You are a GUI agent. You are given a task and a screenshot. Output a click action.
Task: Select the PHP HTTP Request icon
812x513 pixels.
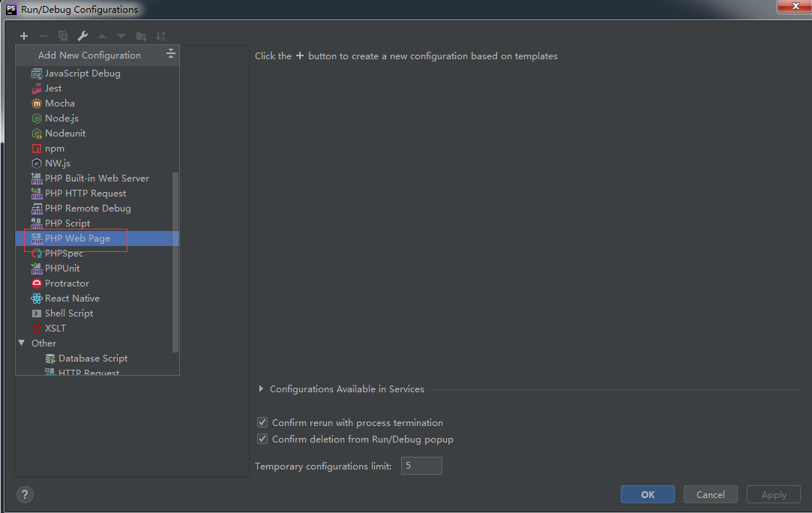(x=37, y=193)
